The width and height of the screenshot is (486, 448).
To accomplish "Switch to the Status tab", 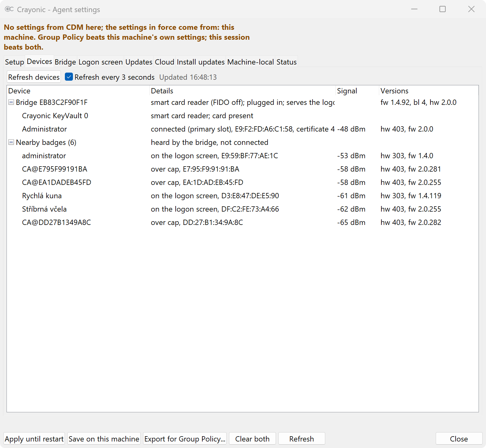I will [x=286, y=62].
